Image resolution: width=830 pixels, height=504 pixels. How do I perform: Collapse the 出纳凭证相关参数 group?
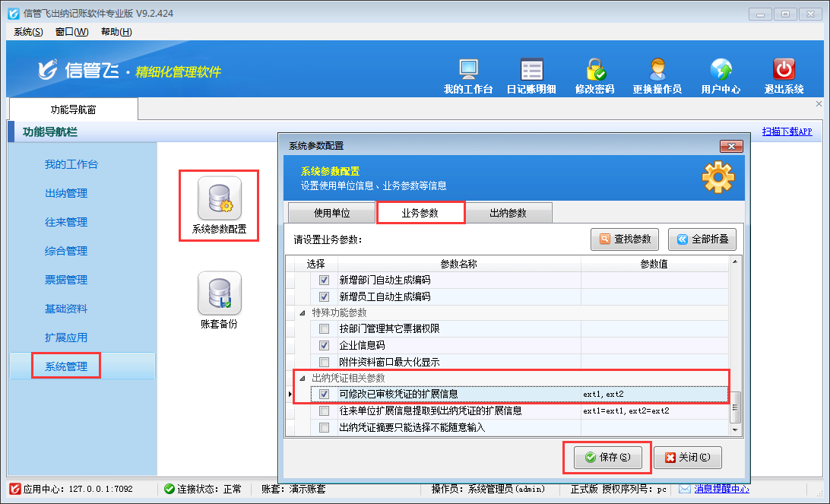[x=304, y=378]
